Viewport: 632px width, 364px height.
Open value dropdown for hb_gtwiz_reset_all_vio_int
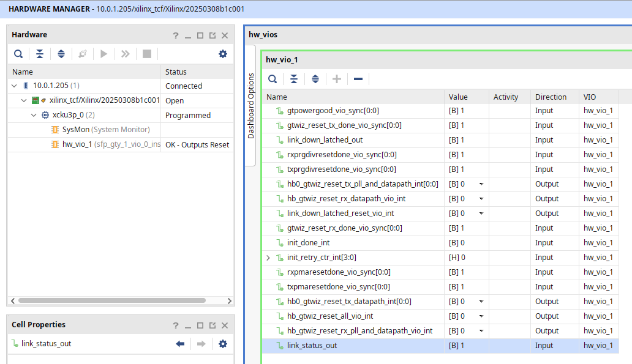click(481, 316)
